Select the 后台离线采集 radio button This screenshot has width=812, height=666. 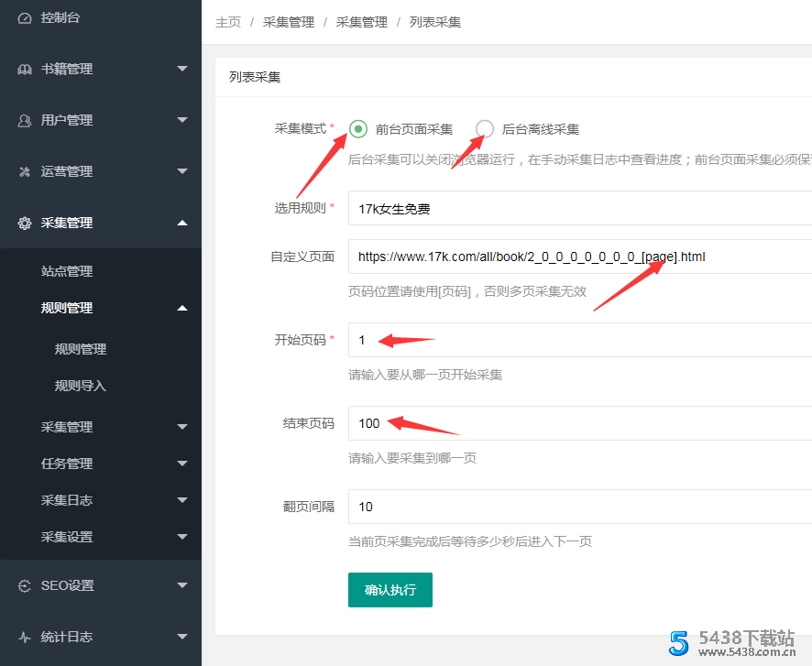point(485,129)
